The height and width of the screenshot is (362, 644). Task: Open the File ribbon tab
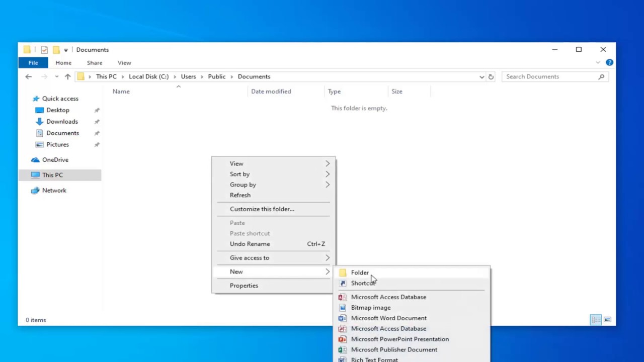click(33, 63)
